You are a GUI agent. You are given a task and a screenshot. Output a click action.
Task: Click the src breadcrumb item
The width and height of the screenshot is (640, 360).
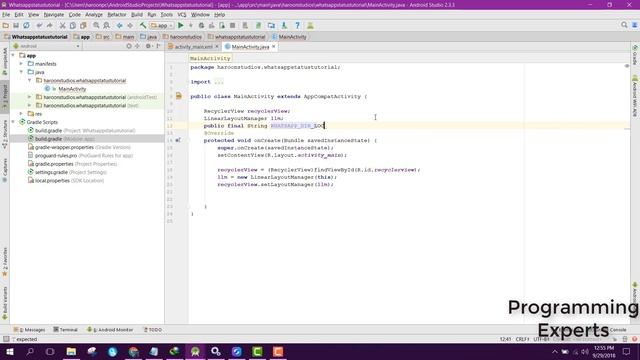(103, 37)
